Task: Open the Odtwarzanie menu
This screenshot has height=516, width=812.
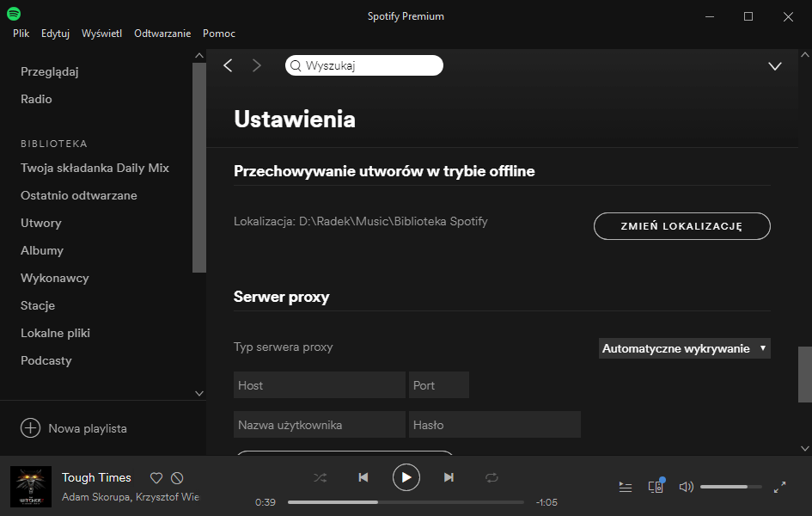Action: point(162,34)
